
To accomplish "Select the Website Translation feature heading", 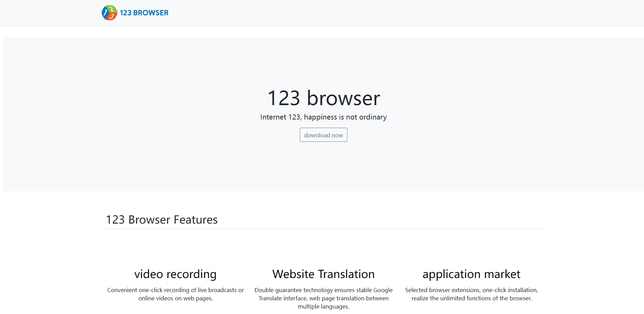I will (323, 274).
